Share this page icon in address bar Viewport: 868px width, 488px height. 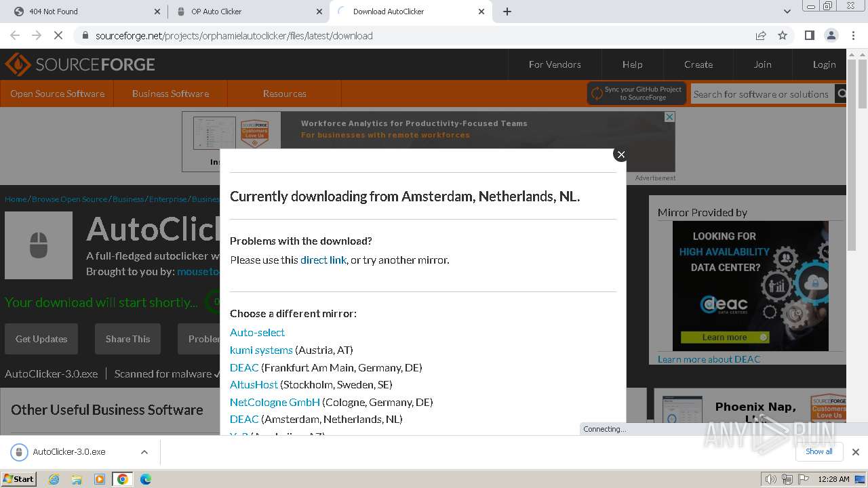(761, 35)
